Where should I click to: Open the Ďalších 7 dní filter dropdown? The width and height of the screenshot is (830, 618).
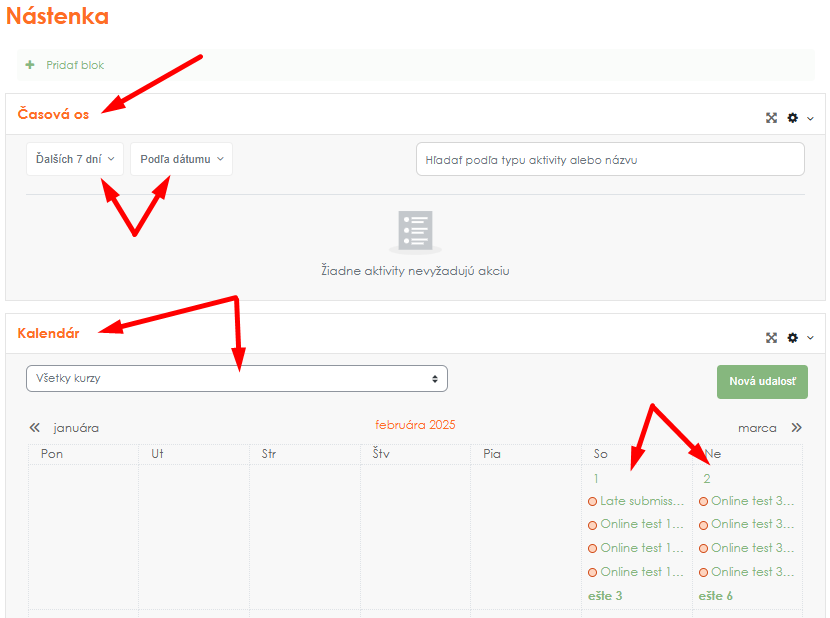click(75, 159)
